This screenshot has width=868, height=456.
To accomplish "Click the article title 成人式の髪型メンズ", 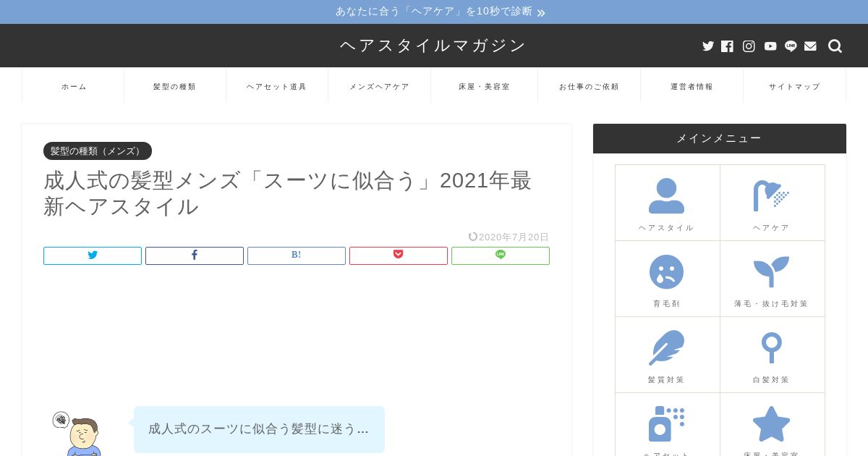I will (x=287, y=193).
